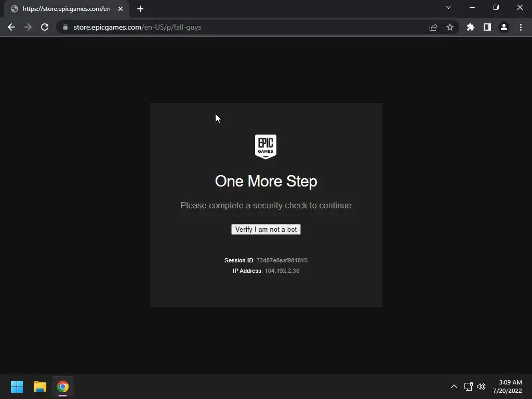Open the Windows Start menu
Image resolution: width=532 pixels, height=399 pixels.
(17, 387)
